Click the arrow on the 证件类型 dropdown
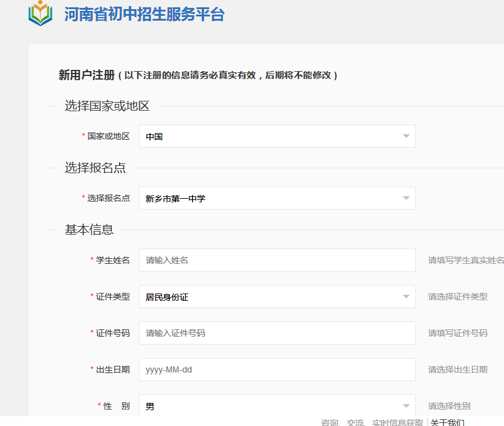This screenshot has height=426, width=504. click(x=406, y=297)
